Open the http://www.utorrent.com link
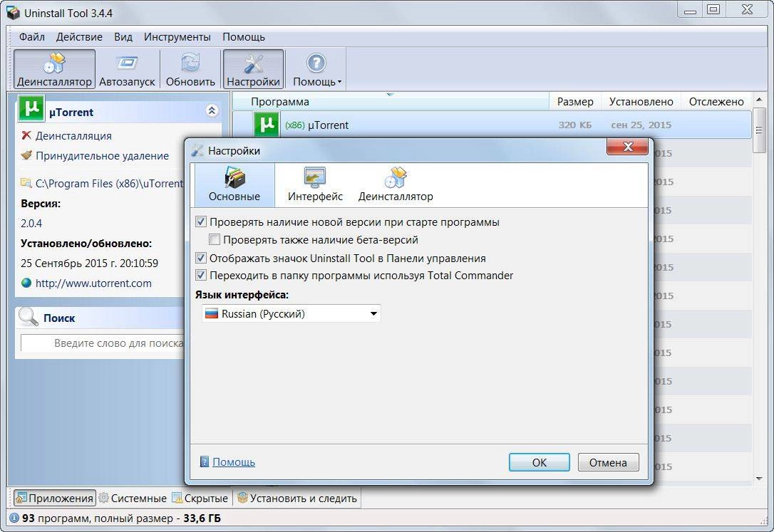Screen dimensions: 774x532 [x=93, y=283]
